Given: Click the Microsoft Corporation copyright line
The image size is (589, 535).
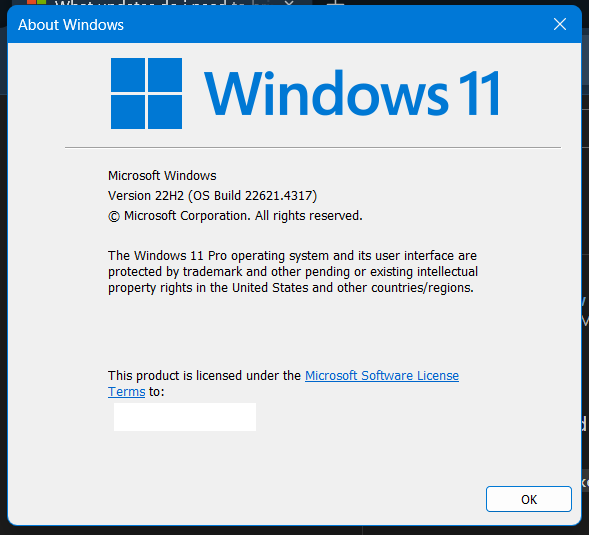Looking at the screenshot, I should [x=235, y=216].
